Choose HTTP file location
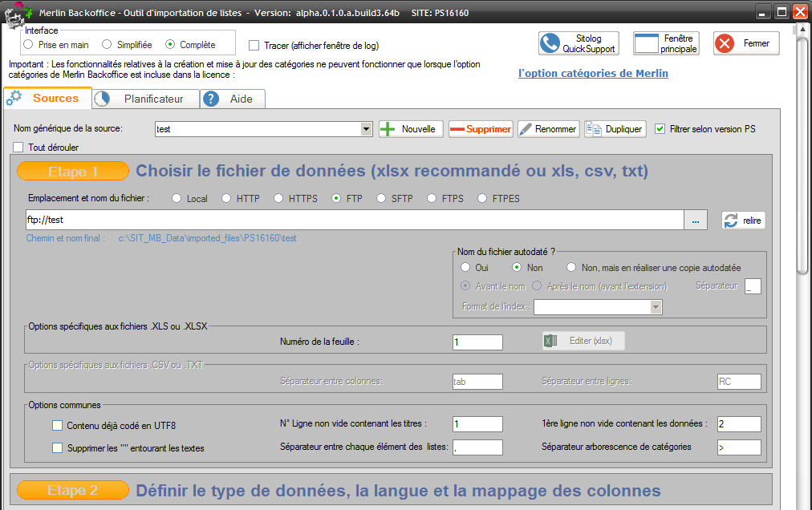The width and height of the screenshot is (812, 510). tap(226, 198)
